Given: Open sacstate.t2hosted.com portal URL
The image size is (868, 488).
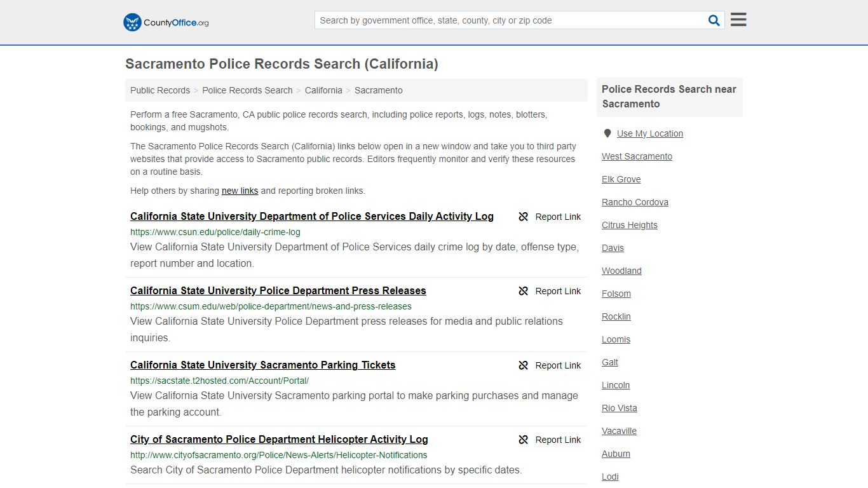Looking at the screenshot, I should click(x=219, y=381).
